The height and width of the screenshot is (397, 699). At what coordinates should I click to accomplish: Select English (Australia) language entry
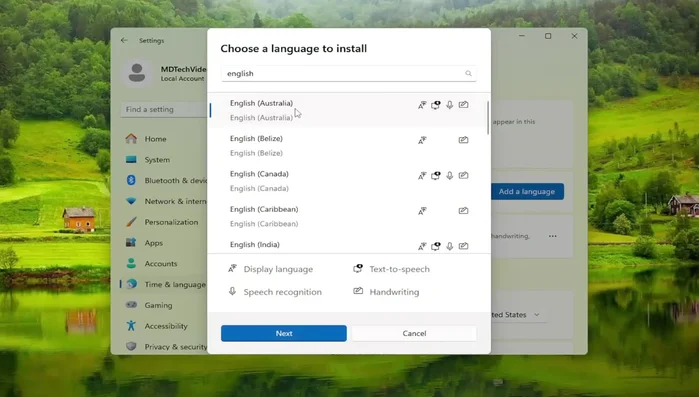[x=348, y=110]
